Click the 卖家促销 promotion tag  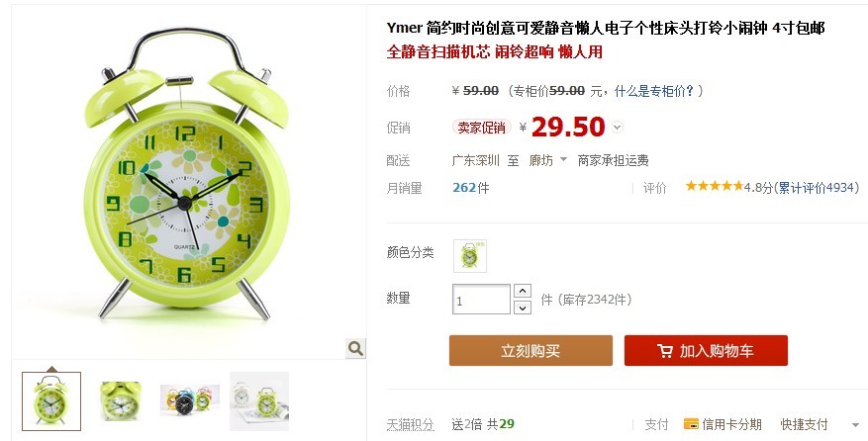point(481,128)
